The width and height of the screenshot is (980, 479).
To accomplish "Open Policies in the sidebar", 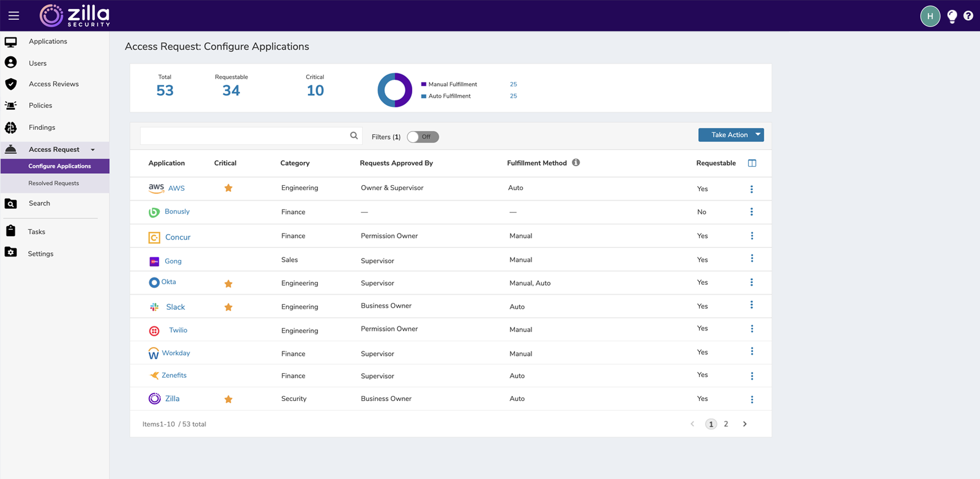I will [x=40, y=105].
